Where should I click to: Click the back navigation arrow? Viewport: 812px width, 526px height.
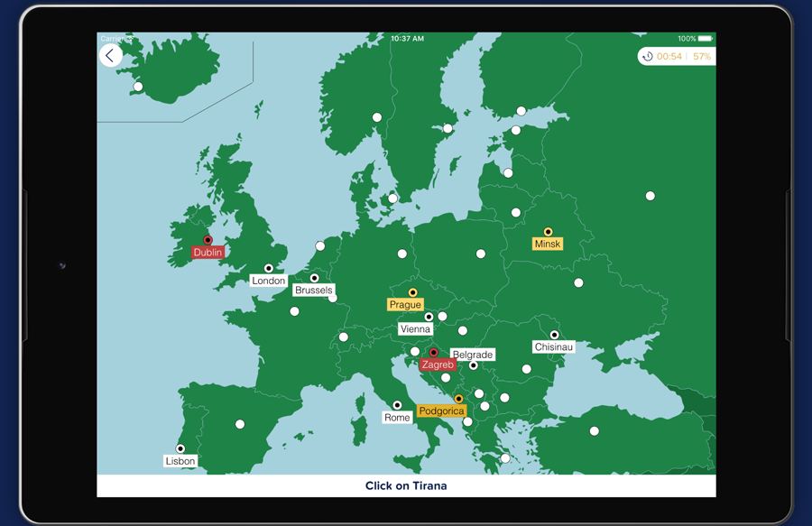point(110,54)
